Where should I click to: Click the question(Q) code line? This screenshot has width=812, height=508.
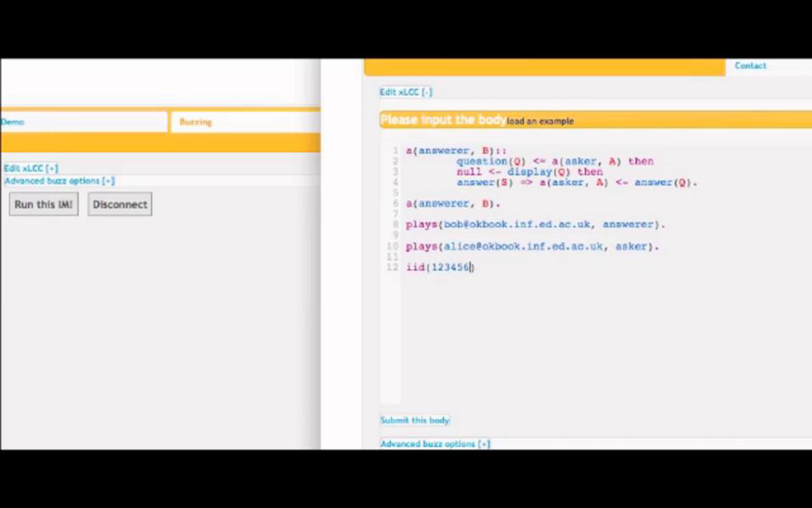555,161
